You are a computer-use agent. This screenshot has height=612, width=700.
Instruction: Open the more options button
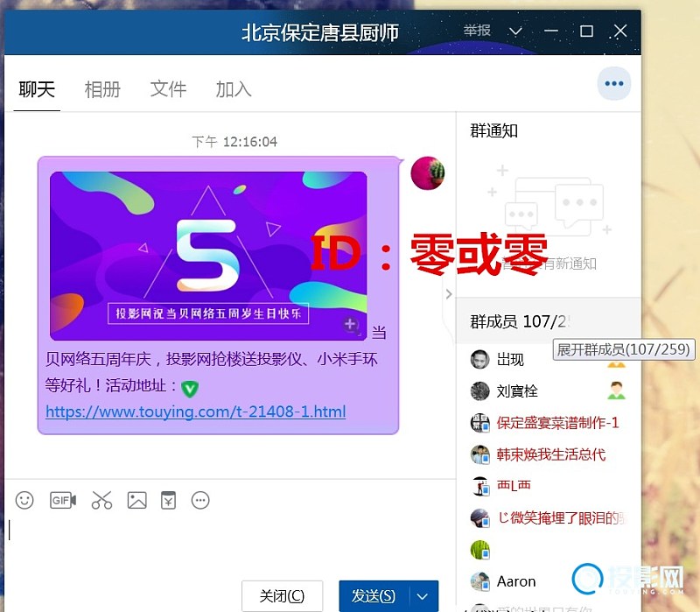pyautogui.click(x=614, y=83)
